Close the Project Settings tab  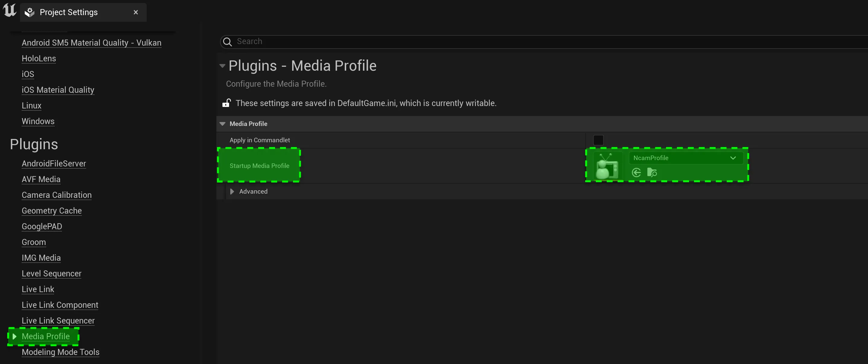(136, 12)
